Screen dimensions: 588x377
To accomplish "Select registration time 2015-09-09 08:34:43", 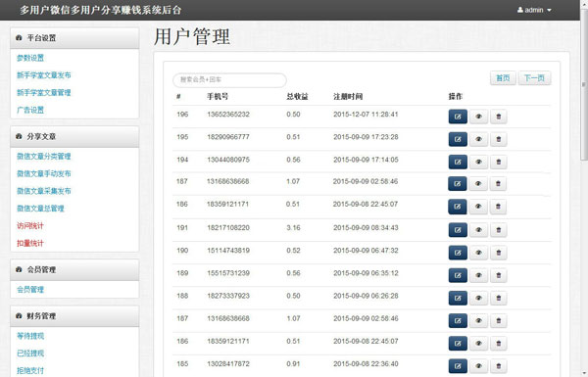I will (x=366, y=228).
